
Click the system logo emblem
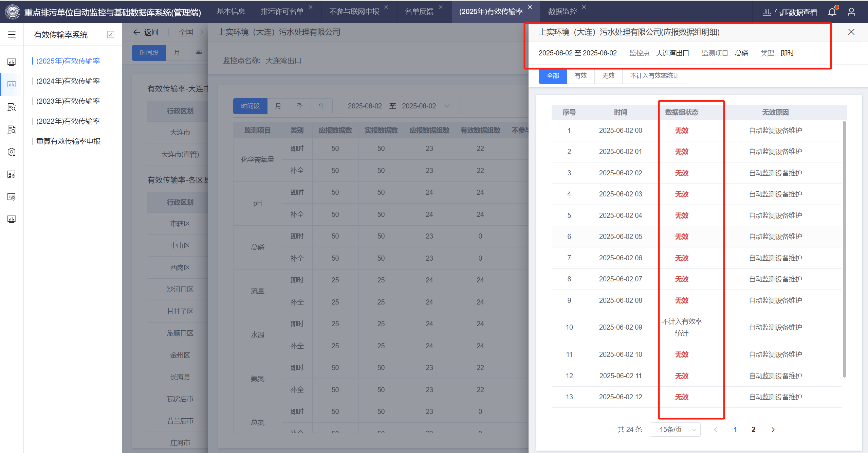click(x=13, y=12)
